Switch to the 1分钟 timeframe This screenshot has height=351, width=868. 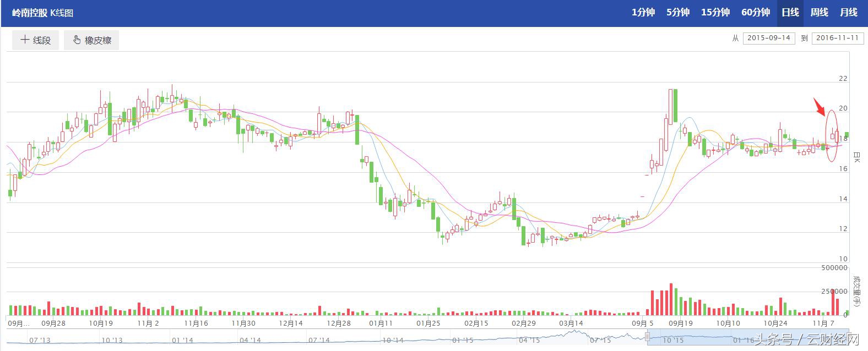[643, 12]
